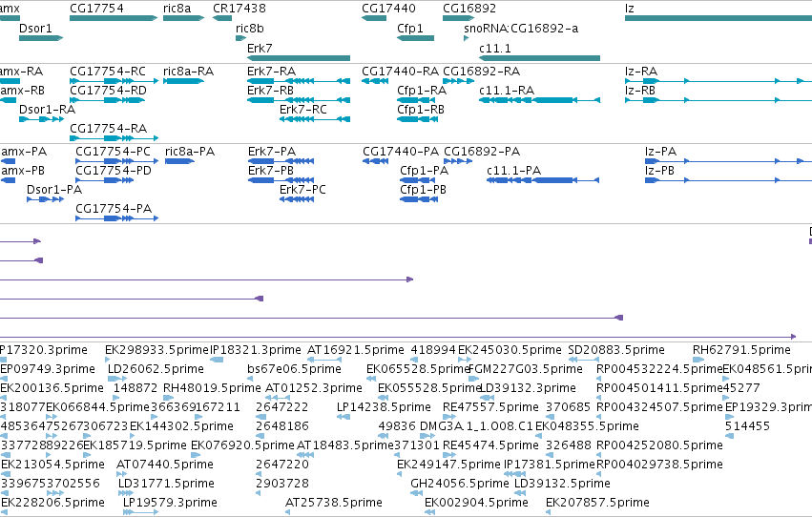Click the ric8b gene label
The image size is (812, 517).
tap(250, 28)
